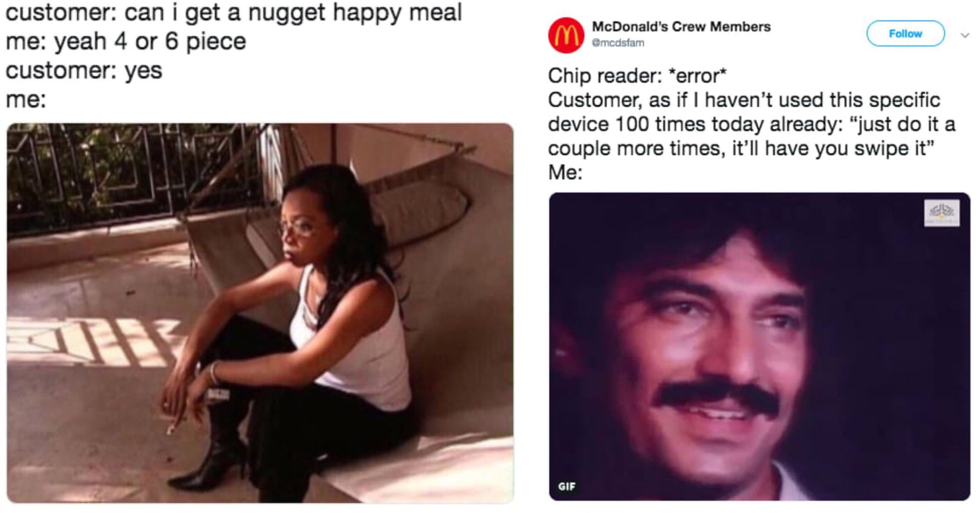Expand the tweet options chevron

(x=965, y=35)
